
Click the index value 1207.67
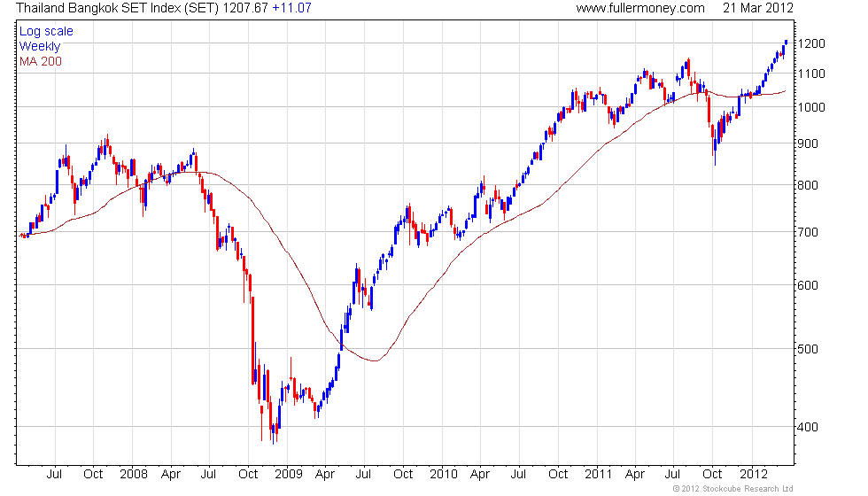point(246,8)
